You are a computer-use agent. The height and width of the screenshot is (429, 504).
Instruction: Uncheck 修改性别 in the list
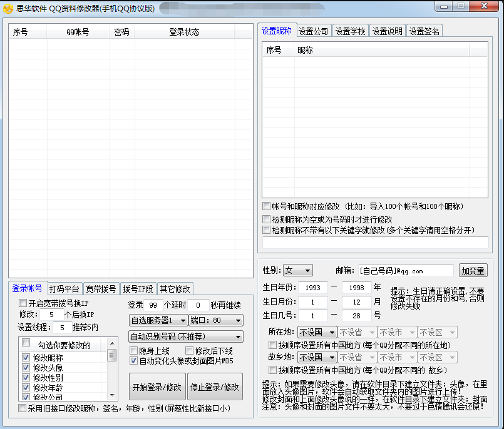pyautogui.click(x=26, y=377)
